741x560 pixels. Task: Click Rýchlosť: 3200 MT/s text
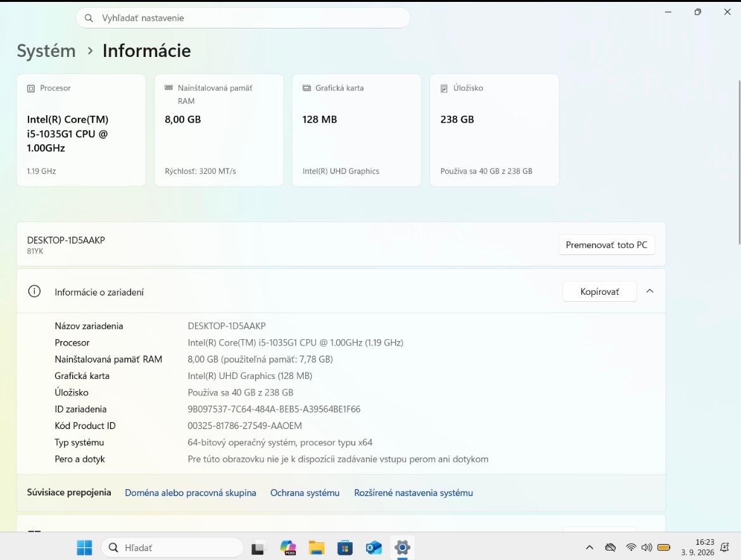(x=200, y=171)
